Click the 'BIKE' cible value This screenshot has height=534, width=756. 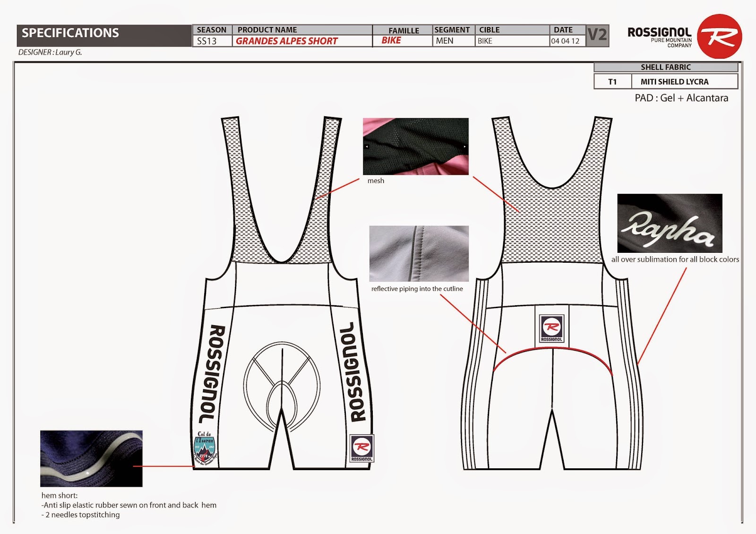click(x=485, y=41)
